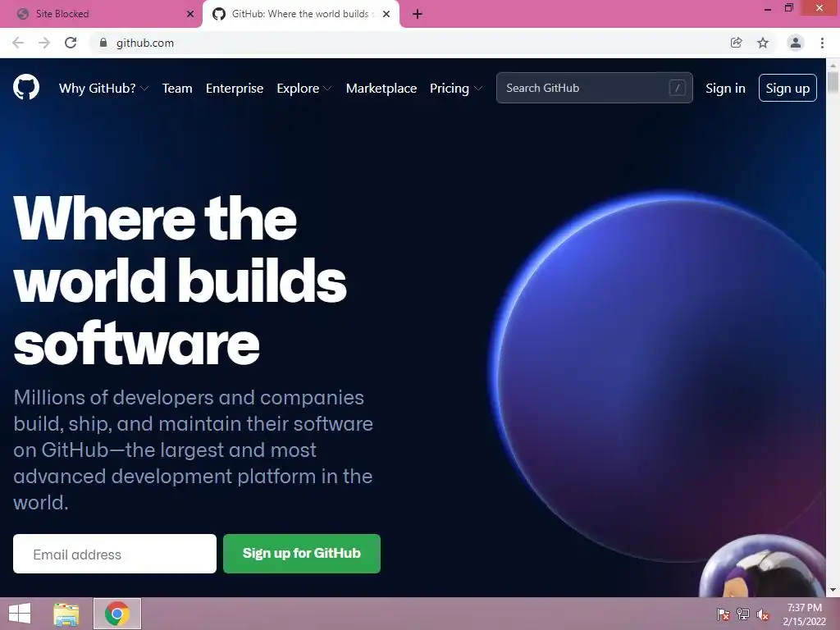Click astronaut mascot illustration
This screenshot has width=840, height=630.
coord(763,567)
